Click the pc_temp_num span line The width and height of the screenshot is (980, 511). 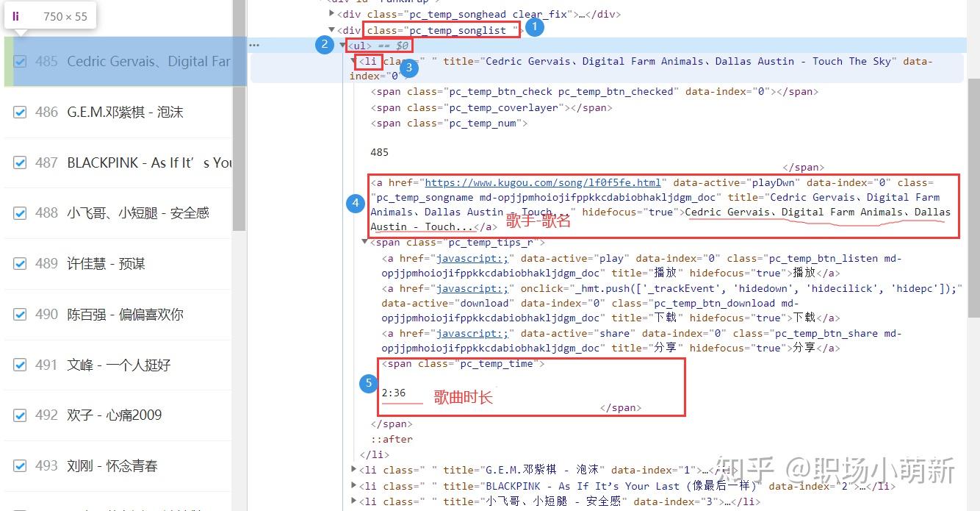pos(449,124)
